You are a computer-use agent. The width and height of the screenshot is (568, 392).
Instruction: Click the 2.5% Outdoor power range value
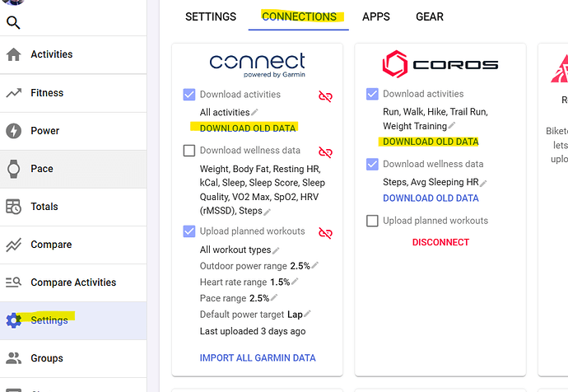300,266
